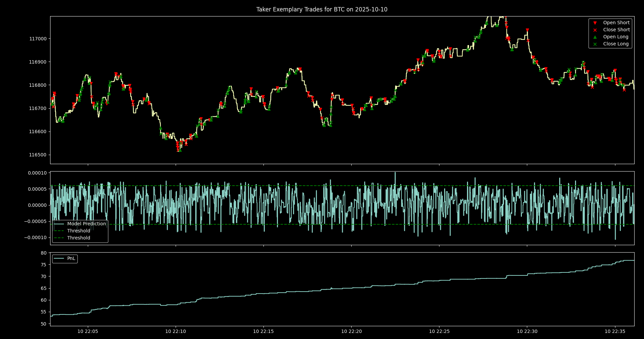Click the 116500 price axis tick label
Image resolution: width=644 pixels, height=339 pixels.
coord(38,155)
